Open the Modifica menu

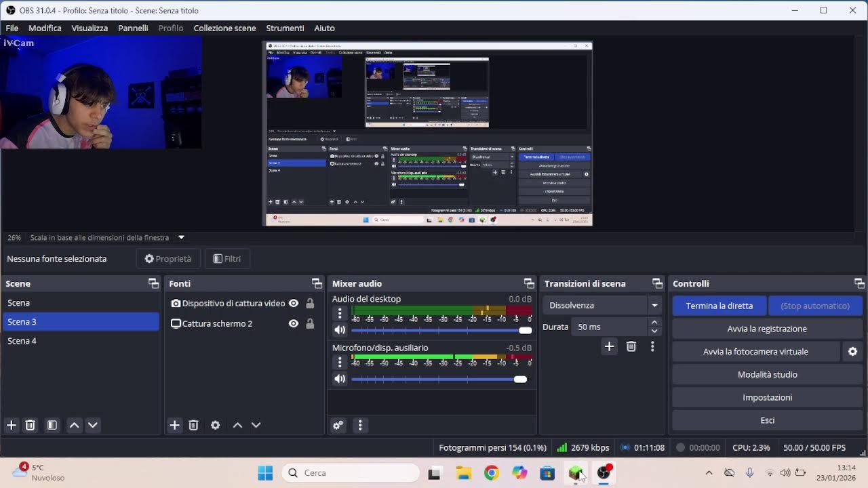click(x=45, y=28)
